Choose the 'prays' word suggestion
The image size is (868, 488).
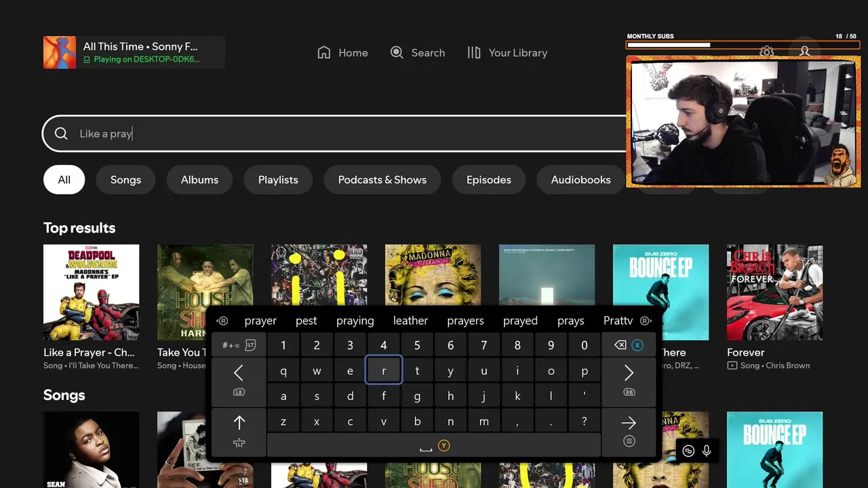(570, 321)
